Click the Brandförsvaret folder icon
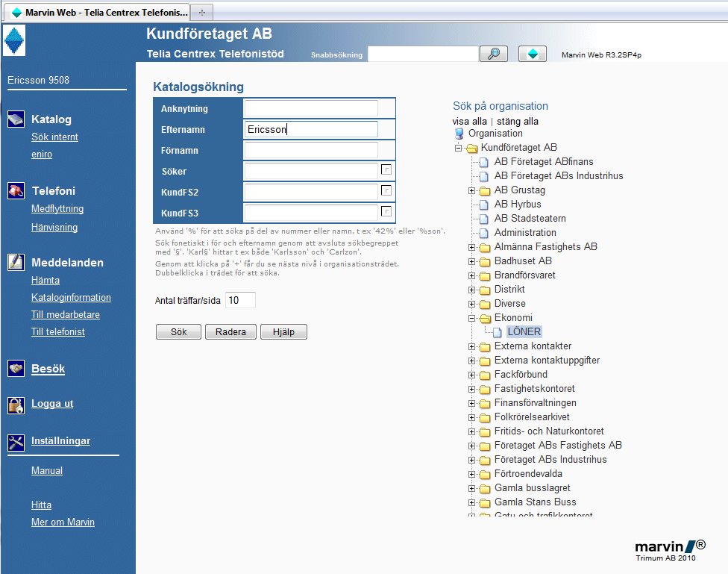The height and width of the screenshot is (574, 728). 485,276
